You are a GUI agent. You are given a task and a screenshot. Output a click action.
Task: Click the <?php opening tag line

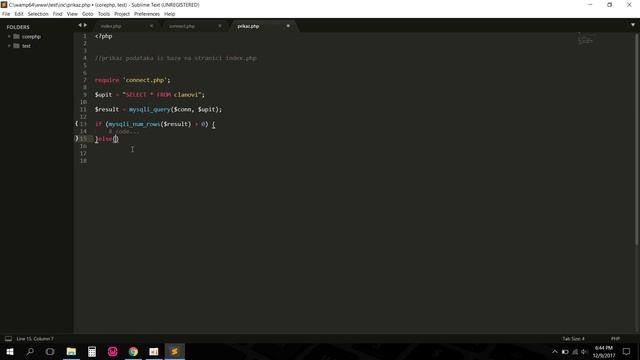coord(103,36)
